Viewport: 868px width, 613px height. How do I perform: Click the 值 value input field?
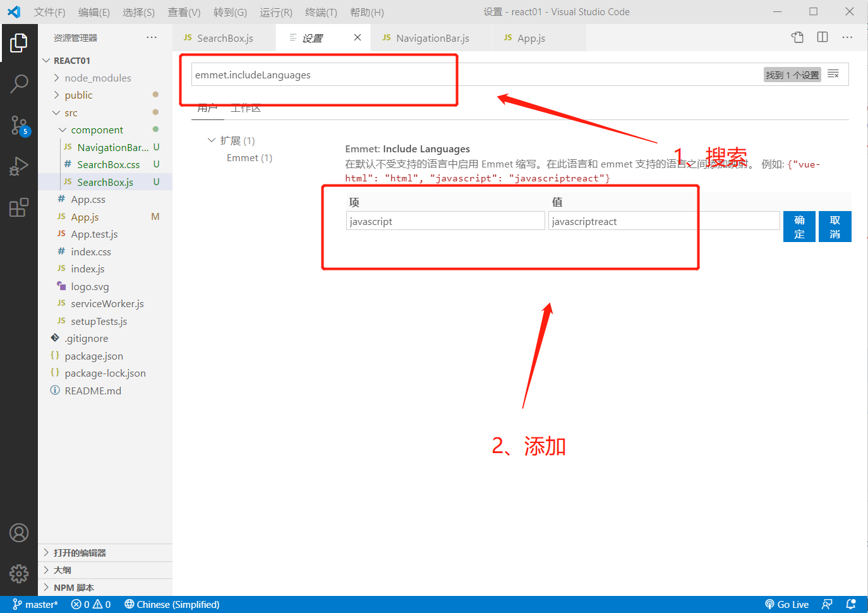click(664, 221)
